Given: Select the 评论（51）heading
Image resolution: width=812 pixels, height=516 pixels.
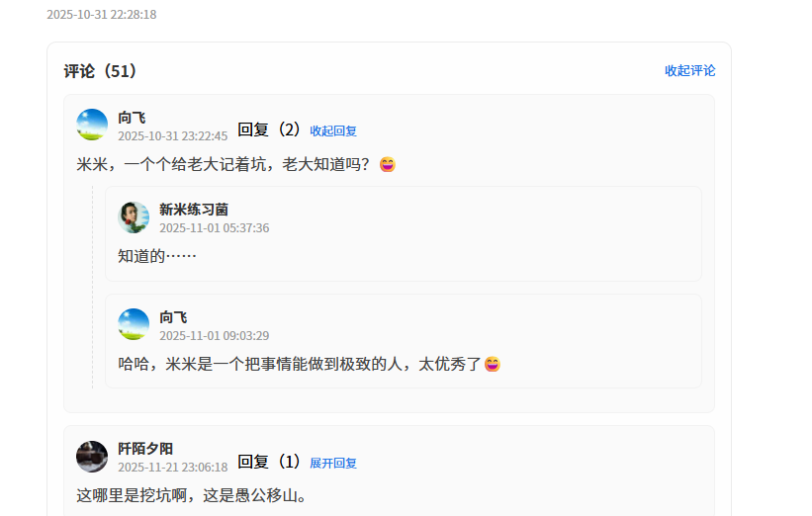Looking at the screenshot, I should coord(101,71).
